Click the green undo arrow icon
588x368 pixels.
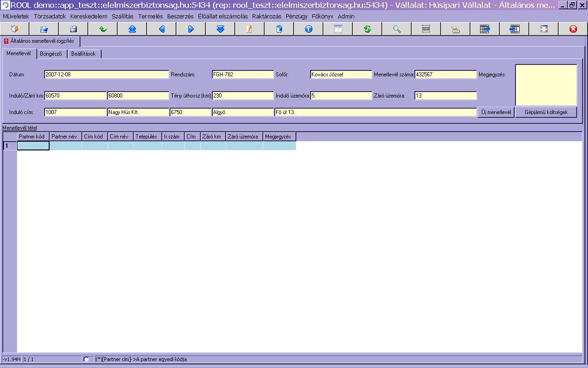(103, 29)
